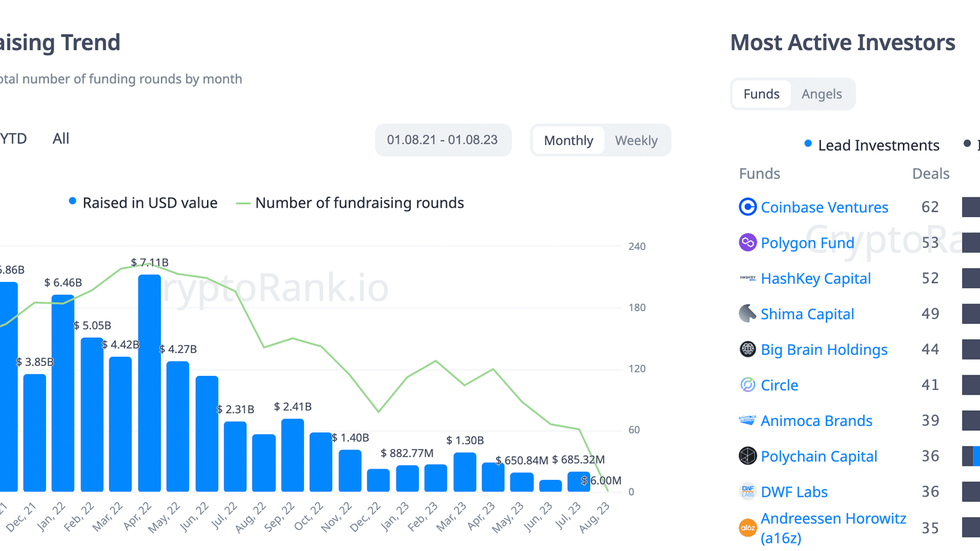Viewport: 980px width, 551px height.
Task: Click the Aug, 23 axis label
Action: [x=594, y=517]
